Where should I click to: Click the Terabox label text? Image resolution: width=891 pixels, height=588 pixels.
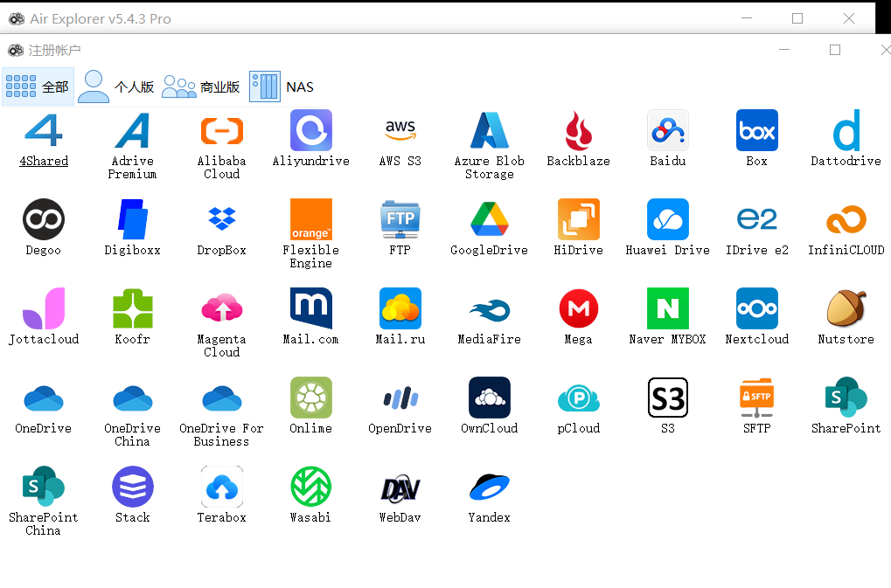point(221,517)
